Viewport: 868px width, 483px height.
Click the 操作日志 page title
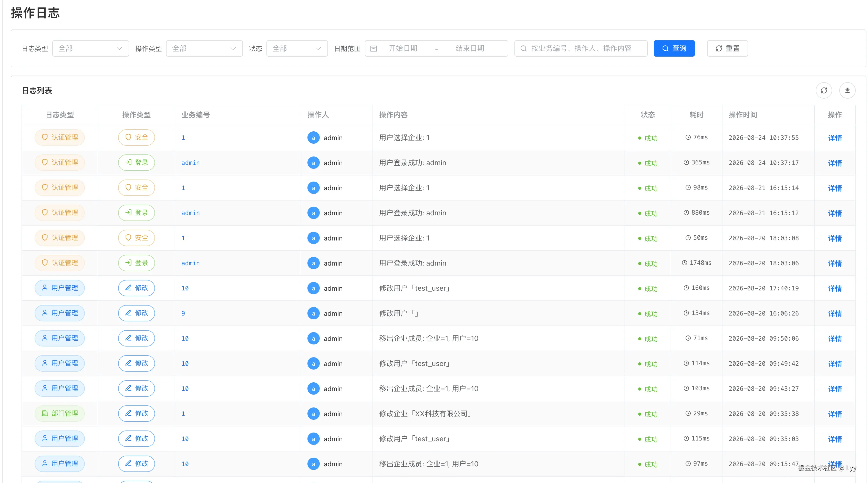pyautogui.click(x=35, y=13)
